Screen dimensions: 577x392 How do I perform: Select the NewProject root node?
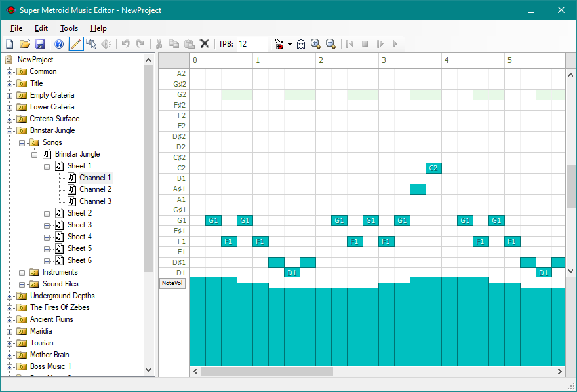coord(35,60)
